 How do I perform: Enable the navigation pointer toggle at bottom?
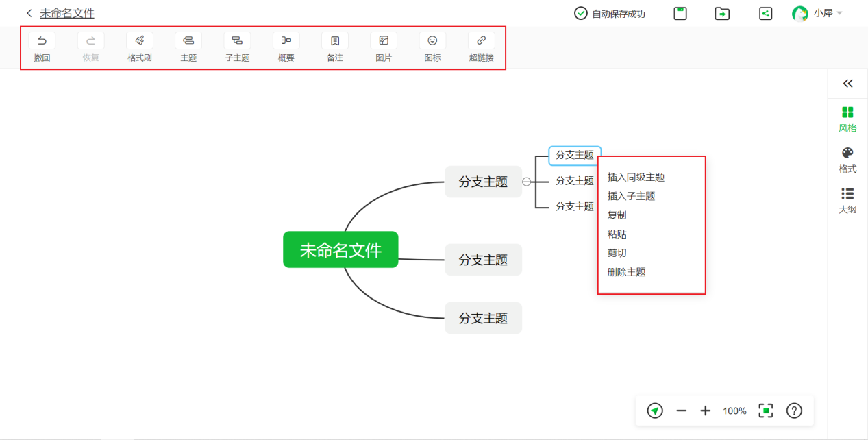click(x=655, y=410)
